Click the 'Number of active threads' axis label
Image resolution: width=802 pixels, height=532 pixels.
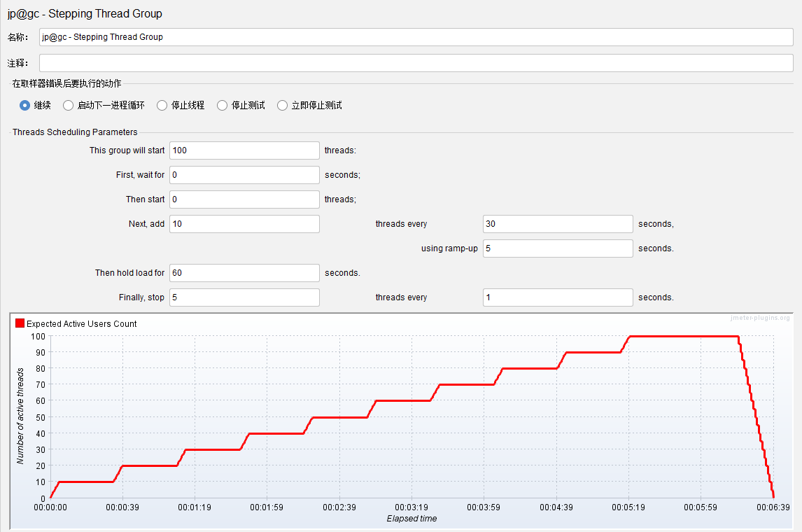(20, 416)
